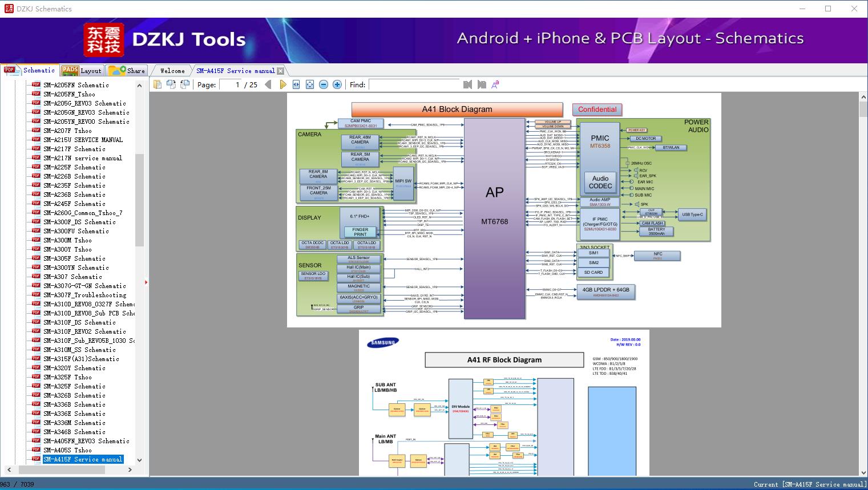The width and height of the screenshot is (868, 490).
Task: Open SM-A205YN_REV00 Schematic
Action: (x=86, y=122)
